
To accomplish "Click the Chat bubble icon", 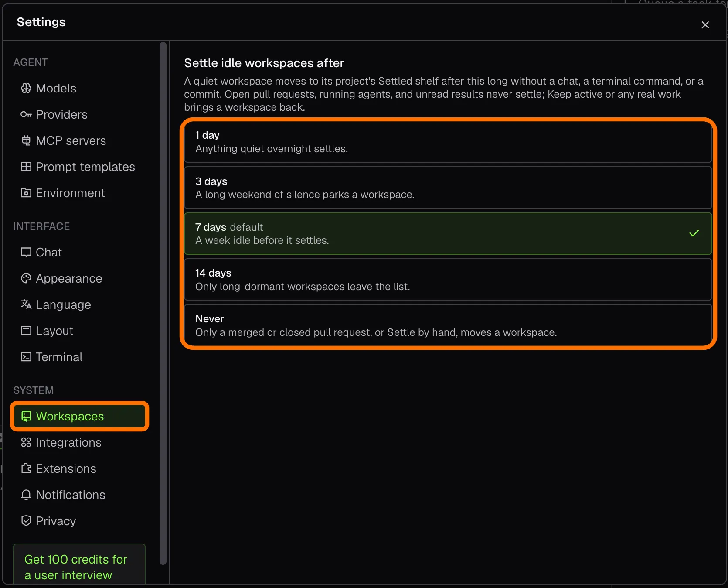I will (26, 252).
